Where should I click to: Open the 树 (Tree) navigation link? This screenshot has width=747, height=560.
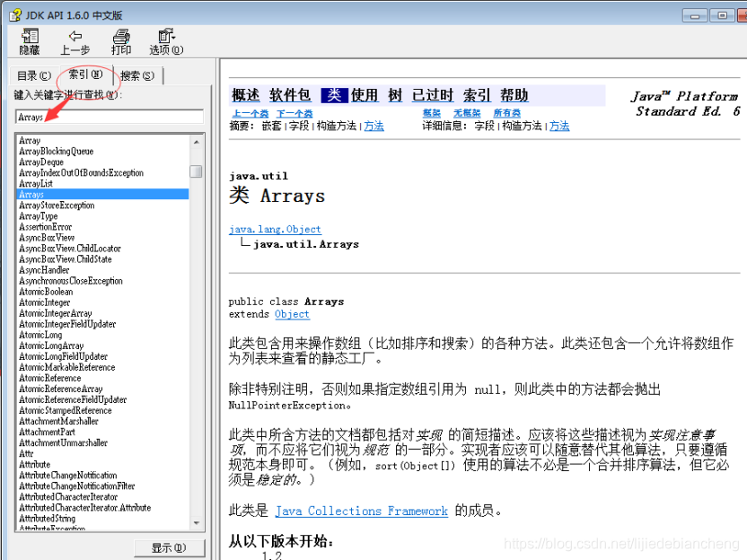click(395, 95)
